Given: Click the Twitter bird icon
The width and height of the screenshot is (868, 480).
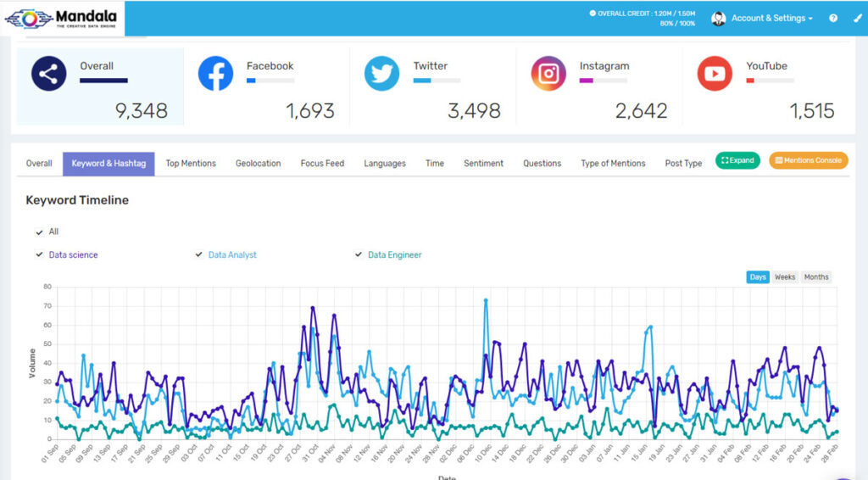Looking at the screenshot, I should coord(381,74).
